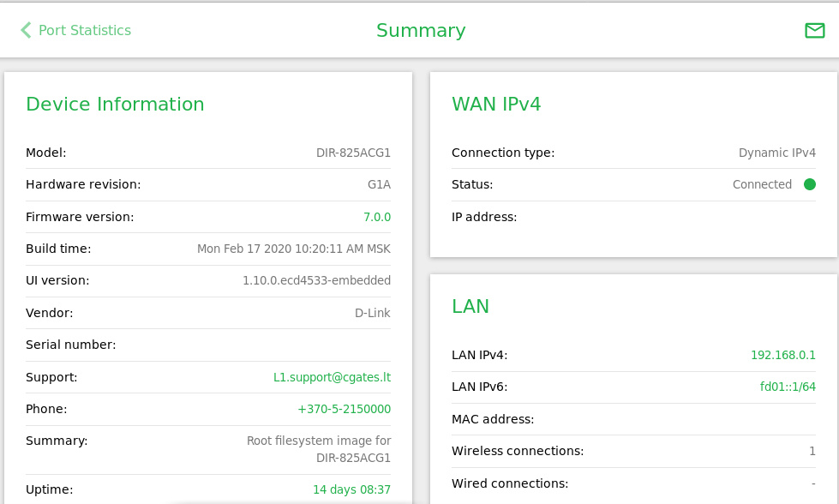
Task: Select the LAN section heading
Action: 470,306
